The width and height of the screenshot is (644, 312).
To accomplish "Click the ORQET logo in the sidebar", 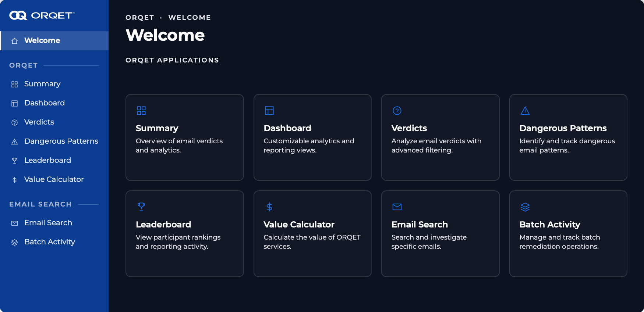I will pyautogui.click(x=42, y=15).
